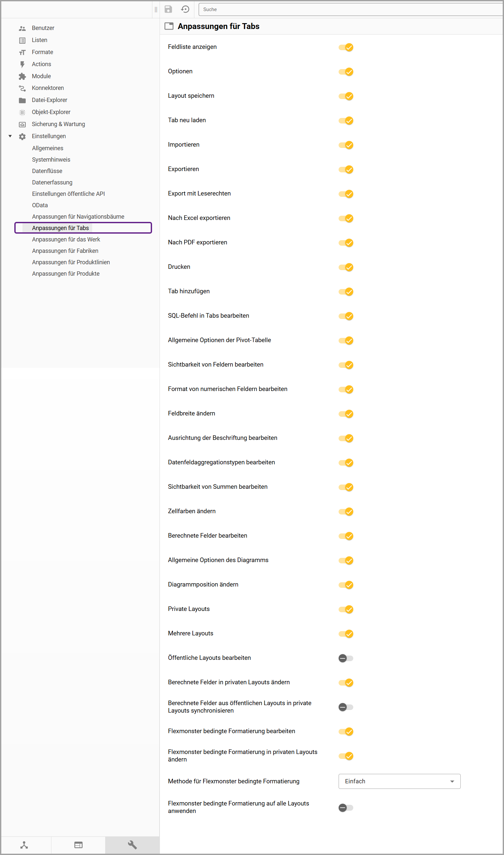Collapse the Einstellungen tree node arrow
504x855 pixels.
10,136
